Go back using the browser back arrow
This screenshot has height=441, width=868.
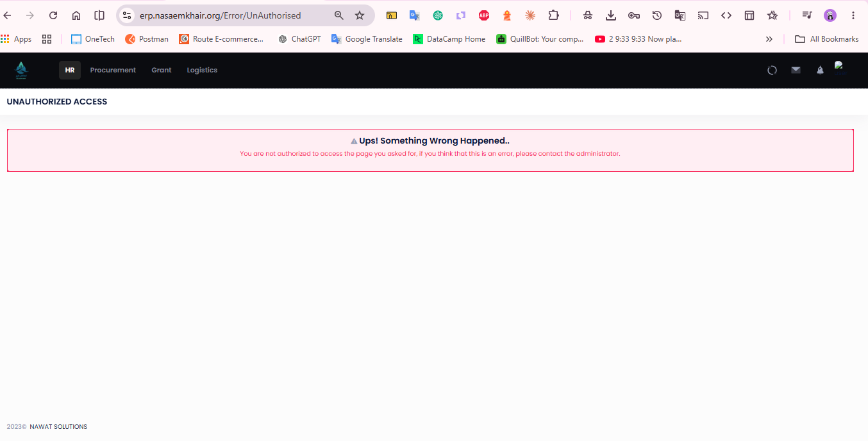[8, 15]
